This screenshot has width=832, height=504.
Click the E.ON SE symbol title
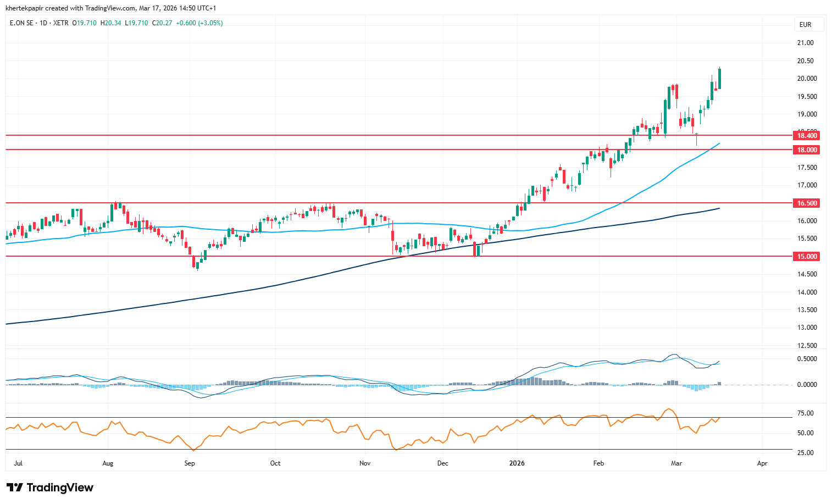pos(21,23)
